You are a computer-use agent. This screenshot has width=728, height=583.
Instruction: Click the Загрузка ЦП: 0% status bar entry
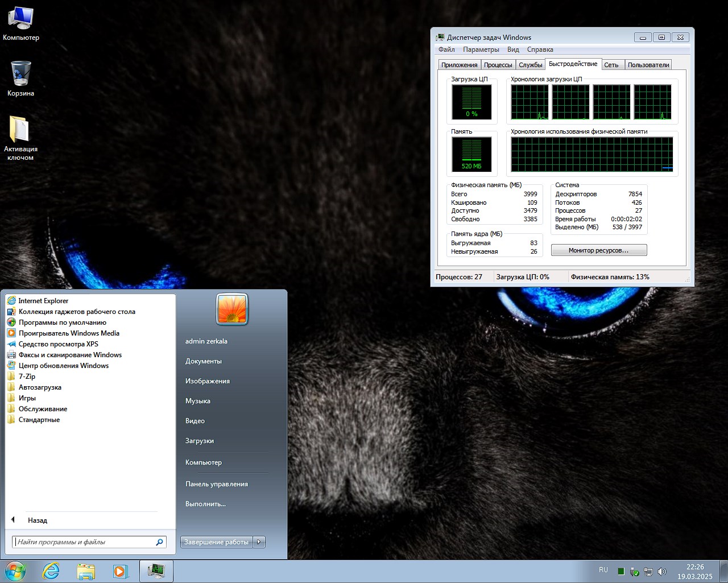[523, 277]
